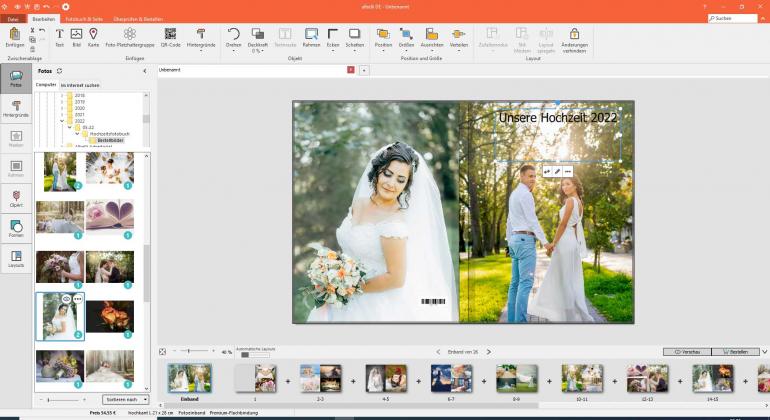Insert a Text box
Viewport: 770px width, 420px height.
point(59,37)
